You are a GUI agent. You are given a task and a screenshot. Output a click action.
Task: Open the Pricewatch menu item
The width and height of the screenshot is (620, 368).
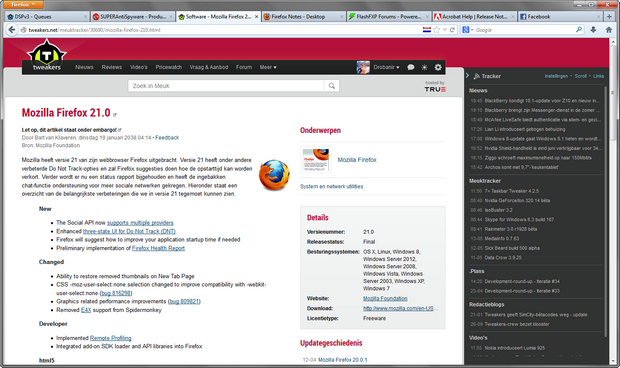point(168,67)
